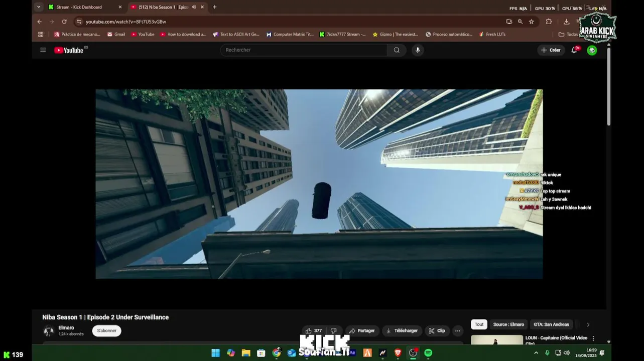Open the Windows Start menu
Viewport: 644px width, 361px height.
pyautogui.click(x=215, y=353)
